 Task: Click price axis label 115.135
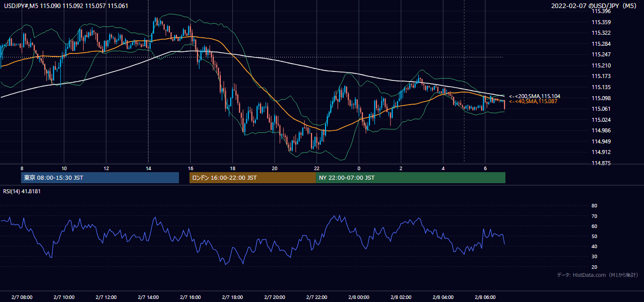tap(601, 87)
